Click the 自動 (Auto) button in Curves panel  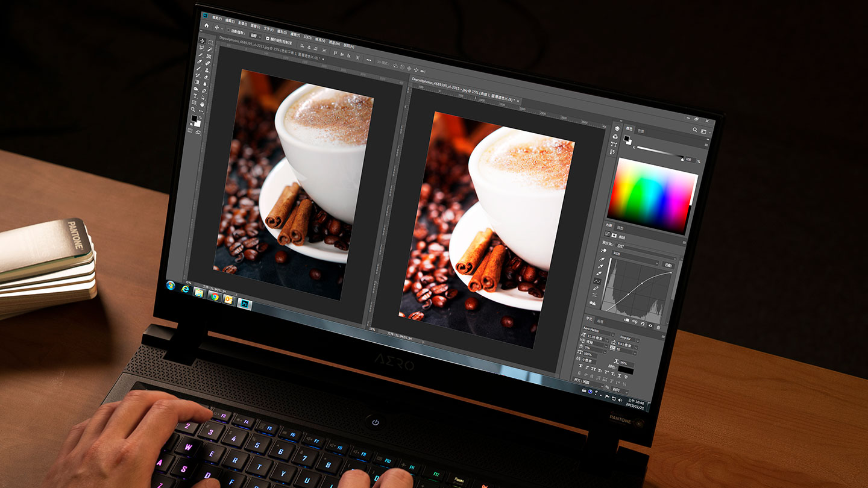(x=668, y=266)
